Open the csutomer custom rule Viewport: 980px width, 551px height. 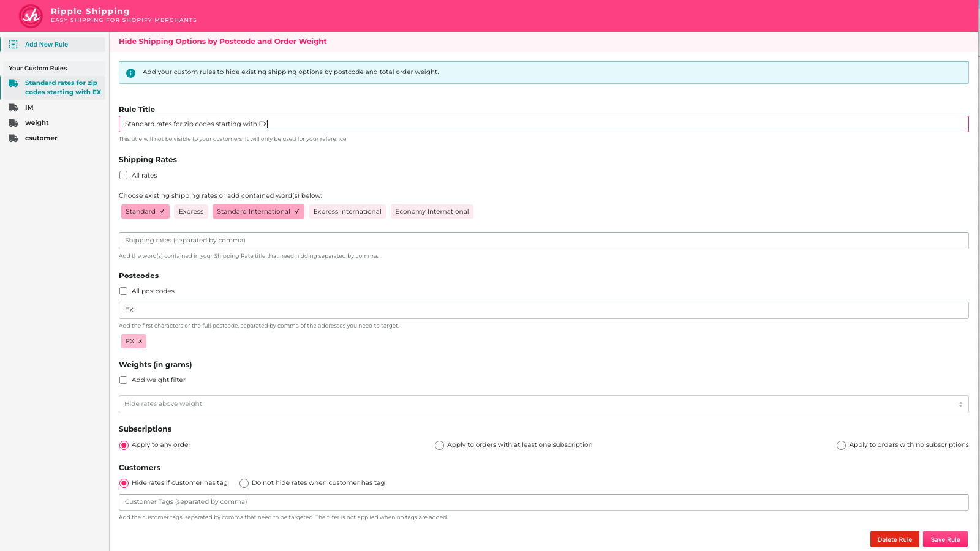[x=41, y=138]
